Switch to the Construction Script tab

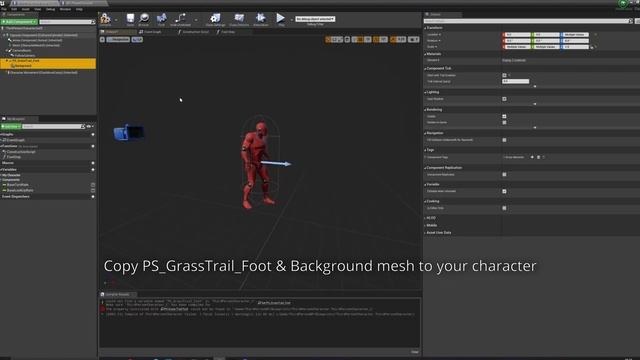pyautogui.click(x=193, y=31)
